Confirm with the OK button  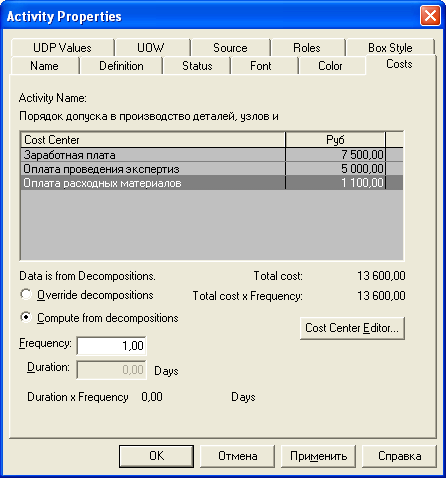click(156, 456)
